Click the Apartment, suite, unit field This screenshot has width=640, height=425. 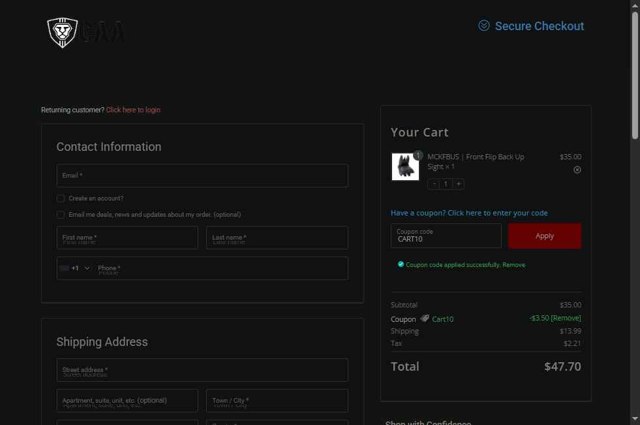click(127, 401)
